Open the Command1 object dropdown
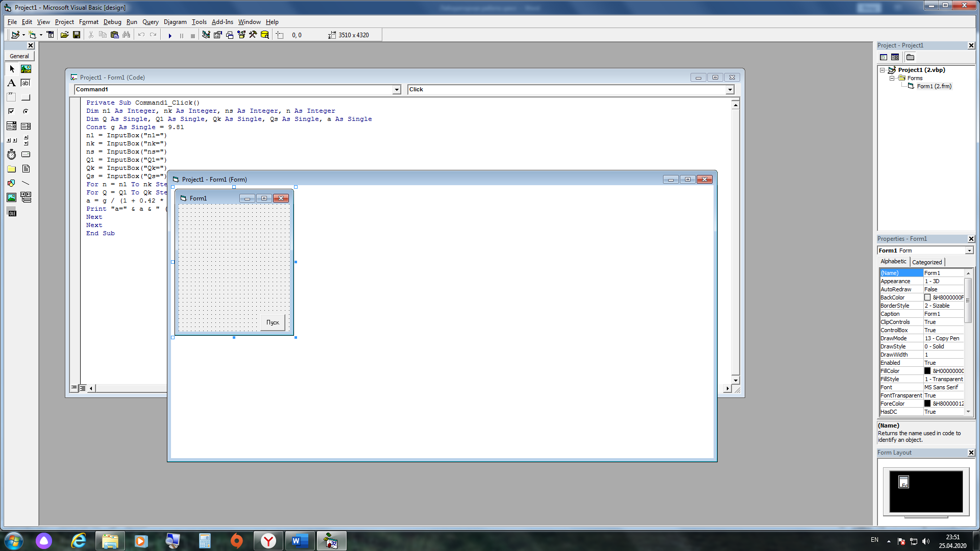Viewport: 980px width, 551px height. [397, 90]
